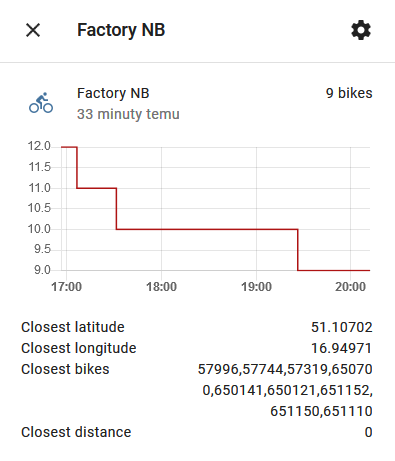Click the 33 minuty temu timestamp
The height and width of the screenshot is (461, 395).
(x=128, y=114)
